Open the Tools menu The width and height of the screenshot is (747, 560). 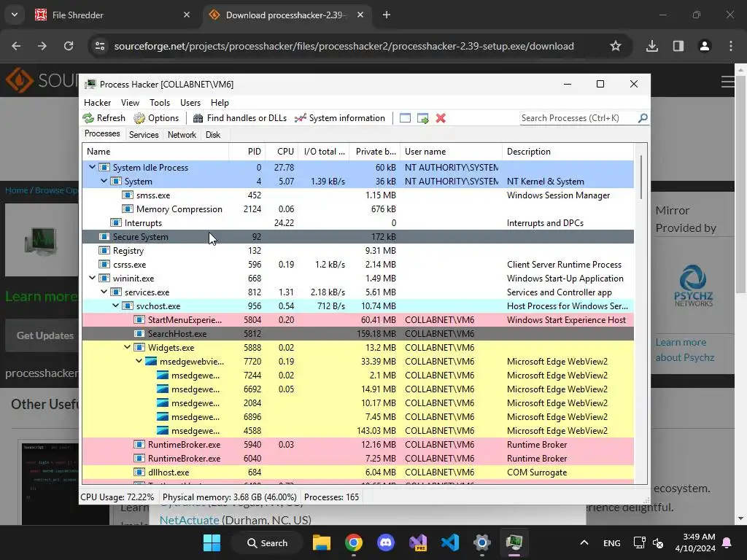click(160, 103)
